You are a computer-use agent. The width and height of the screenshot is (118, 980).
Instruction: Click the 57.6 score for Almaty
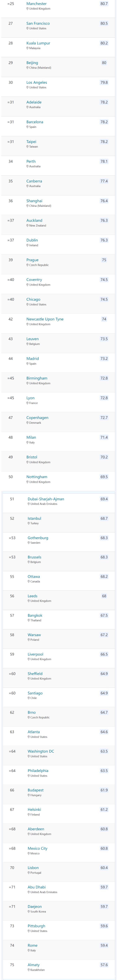tap(104, 965)
